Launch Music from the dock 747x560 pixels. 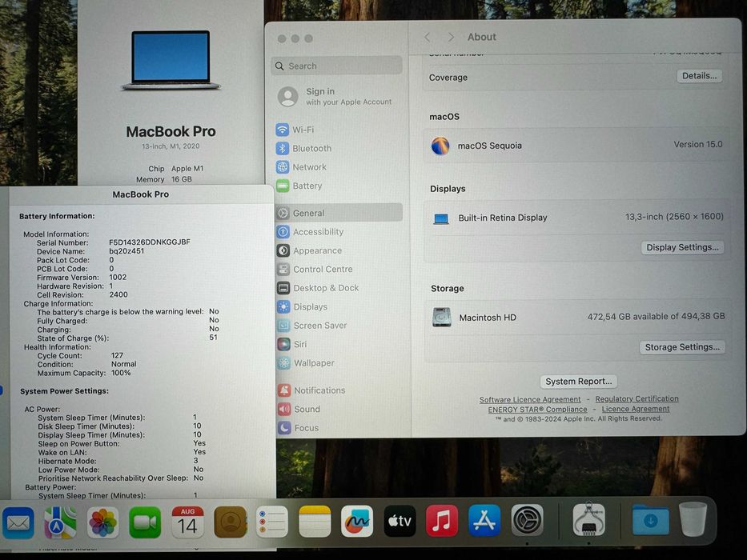point(442,521)
